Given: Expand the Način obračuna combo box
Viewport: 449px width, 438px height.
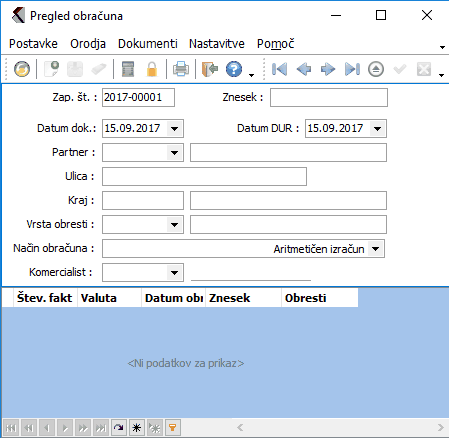Looking at the screenshot, I should [376, 249].
